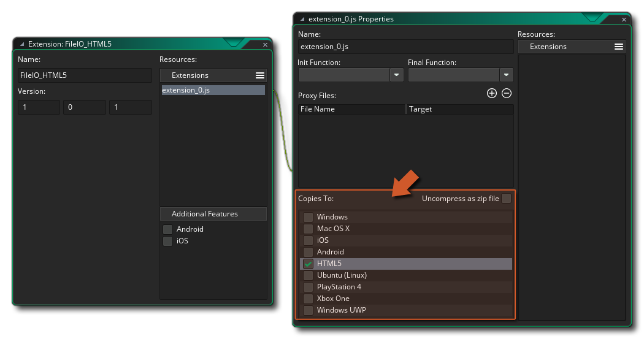This screenshot has width=644, height=339.
Task: Close the Extension: FileIO_HTML5 window
Action: pos(265,44)
